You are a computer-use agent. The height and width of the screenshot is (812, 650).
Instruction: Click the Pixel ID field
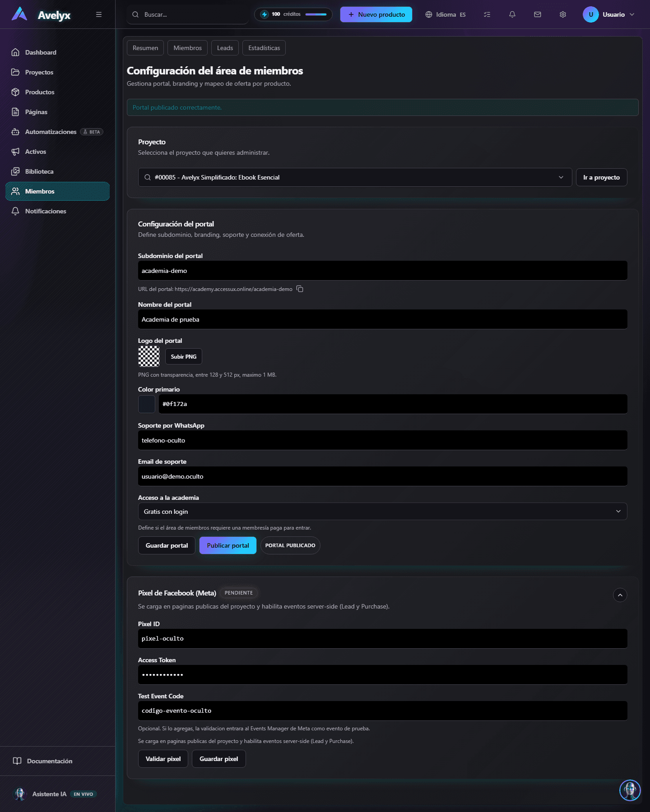tap(382, 639)
